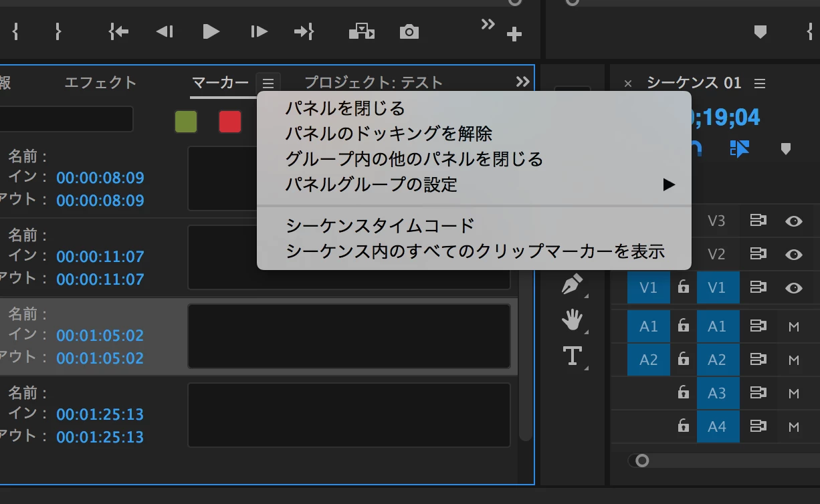
Task: Export a frame with the camera icon
Action: click(409, 31)
